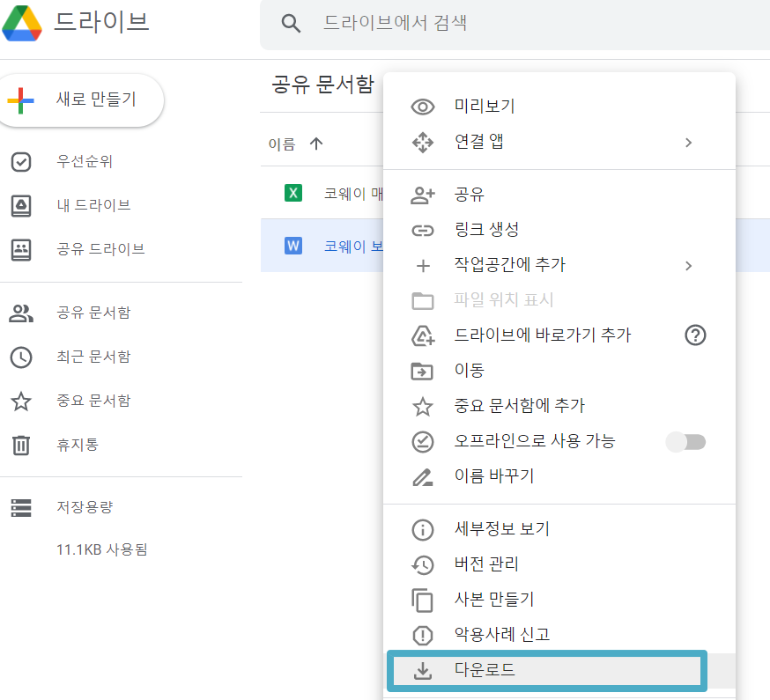Open '작업공간에 추가' submenu
This screenshot has width=770, height=700.
click(x=559, y=264)
